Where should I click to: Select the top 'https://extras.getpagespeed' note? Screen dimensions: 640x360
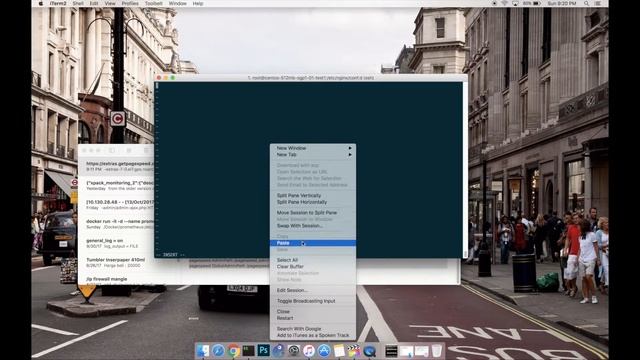click(x=116, y=166)
